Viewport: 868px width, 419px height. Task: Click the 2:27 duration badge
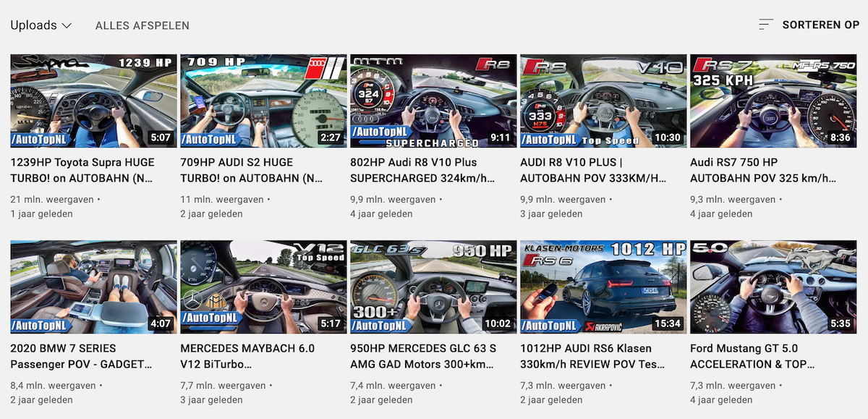coord(331,137)
